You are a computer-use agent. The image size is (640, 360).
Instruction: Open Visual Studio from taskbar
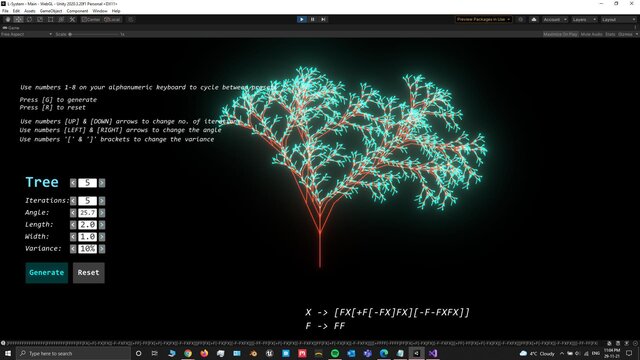click(x=433, y=353)
